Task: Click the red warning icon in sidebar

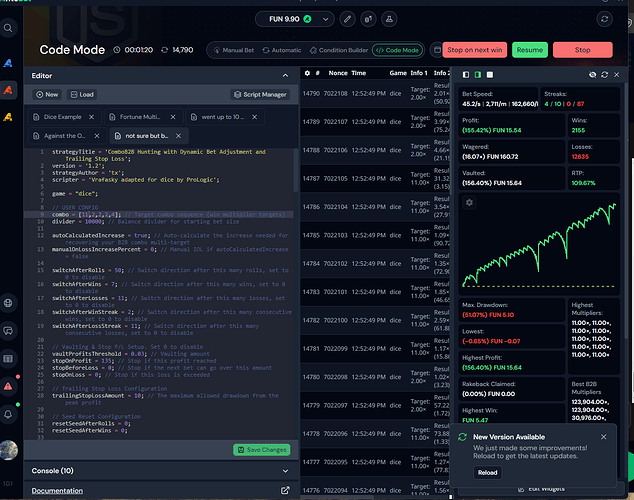Action: [9, 385]
